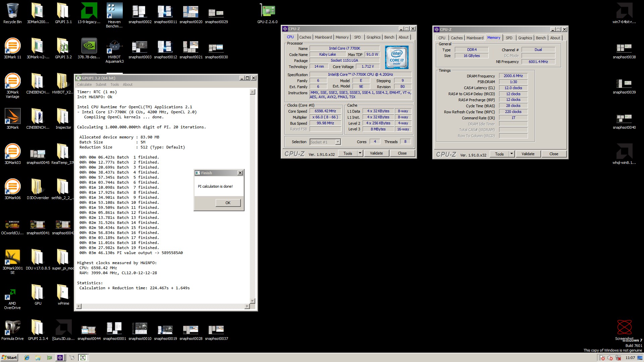Switch to Graphics tab in left CPU-Z

pos(373,37)
